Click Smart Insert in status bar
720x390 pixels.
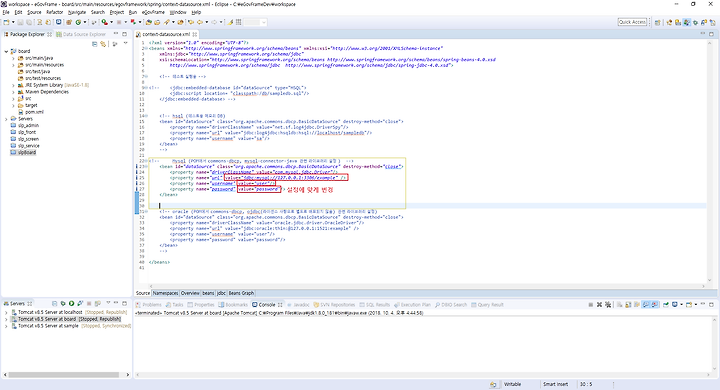click(556, 384)
